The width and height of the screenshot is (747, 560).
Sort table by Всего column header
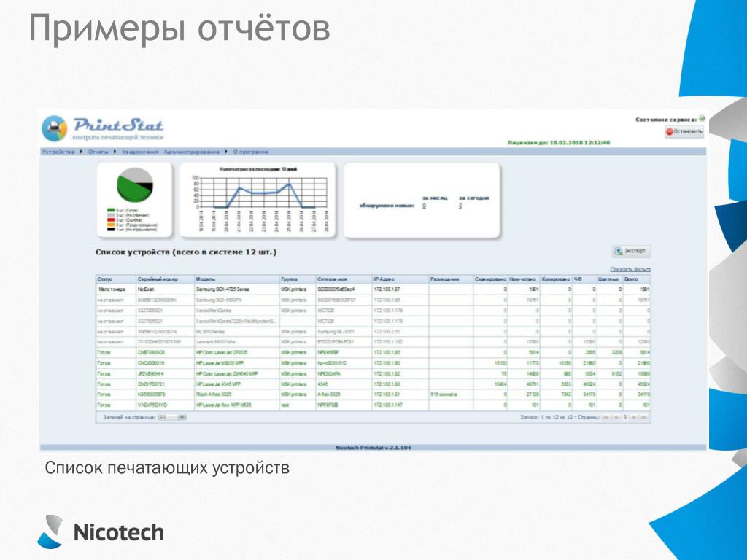637,279
